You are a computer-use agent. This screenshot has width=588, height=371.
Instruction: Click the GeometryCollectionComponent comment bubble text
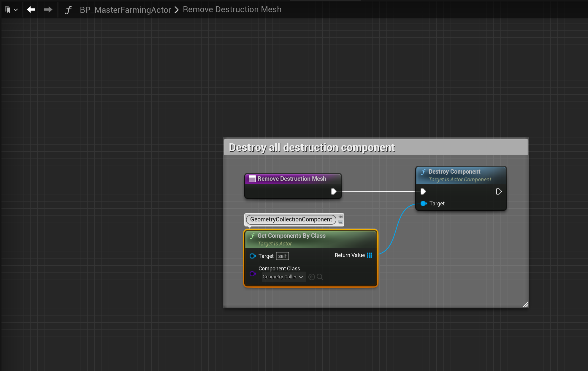point(291,219)
